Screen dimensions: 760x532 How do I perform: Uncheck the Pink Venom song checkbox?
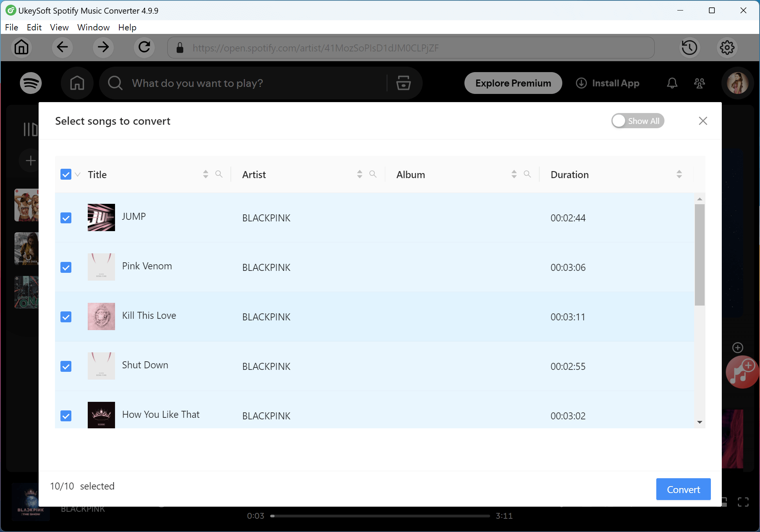pos(66,267)
